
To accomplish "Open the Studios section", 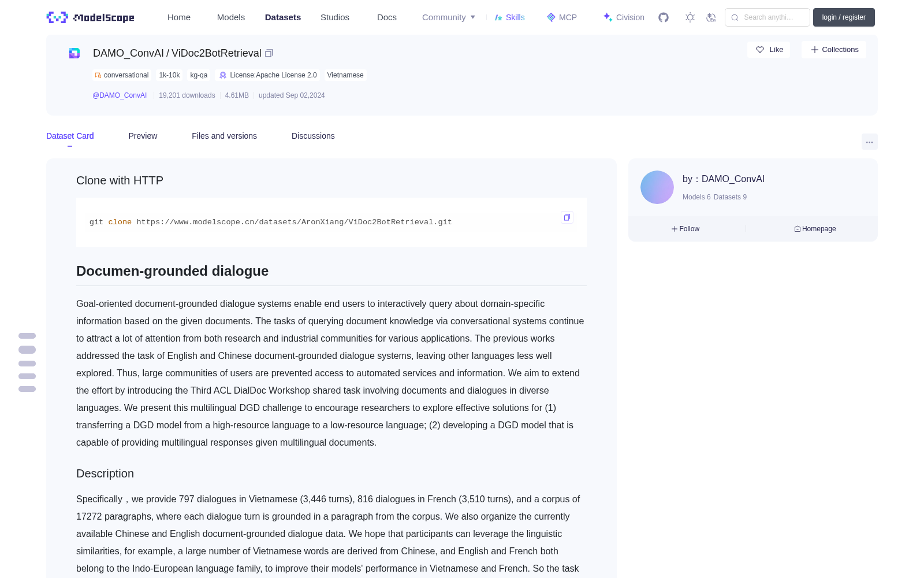I will pyautogui.click(x=335, y=17).
